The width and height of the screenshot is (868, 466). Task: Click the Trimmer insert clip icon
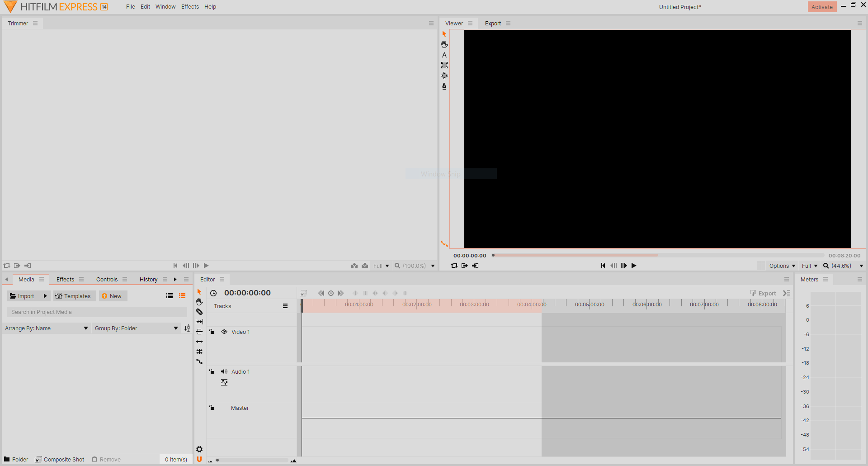click(354, 266)
